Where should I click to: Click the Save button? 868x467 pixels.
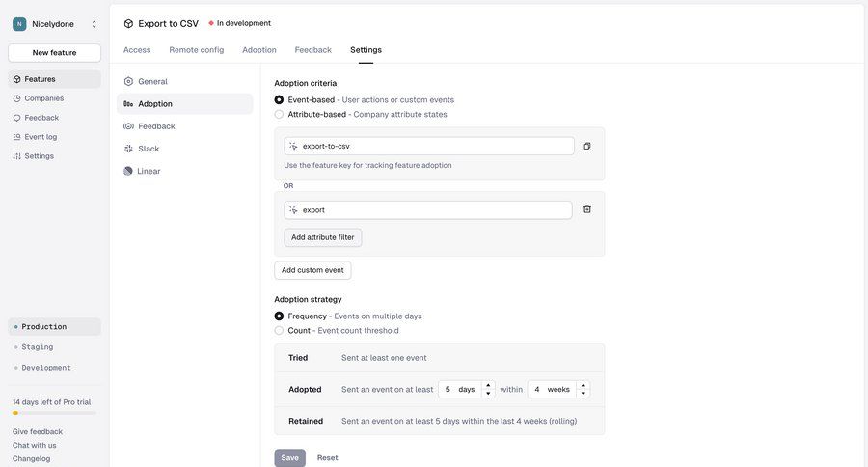[290, 458]
